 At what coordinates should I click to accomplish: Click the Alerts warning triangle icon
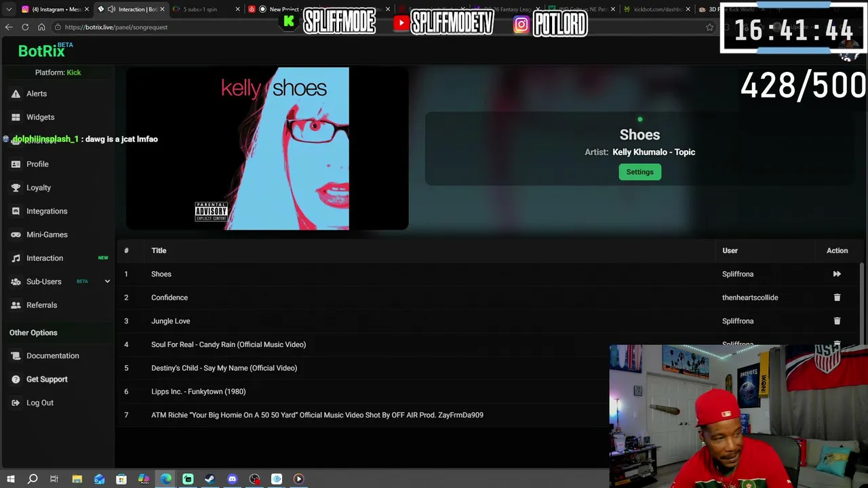pos(16,94)
